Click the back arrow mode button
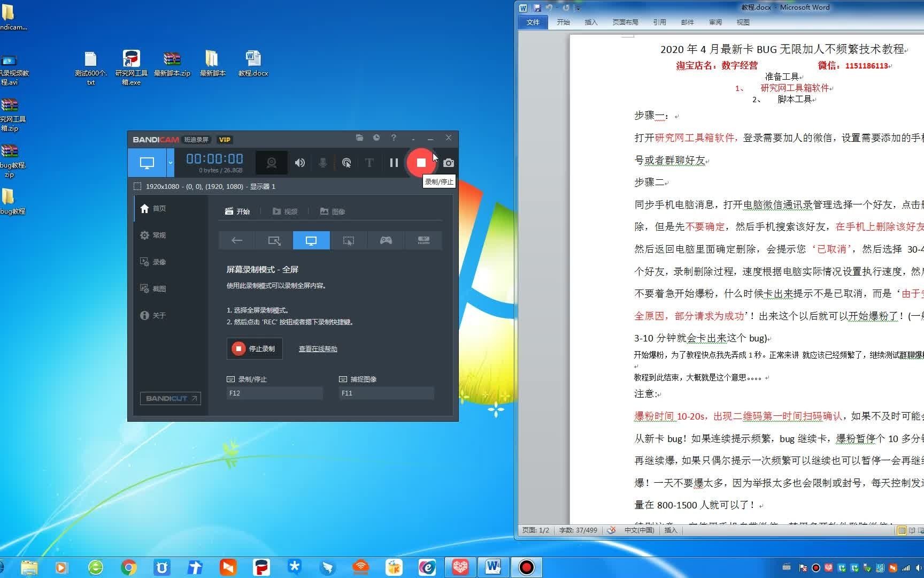 [237, 240]
